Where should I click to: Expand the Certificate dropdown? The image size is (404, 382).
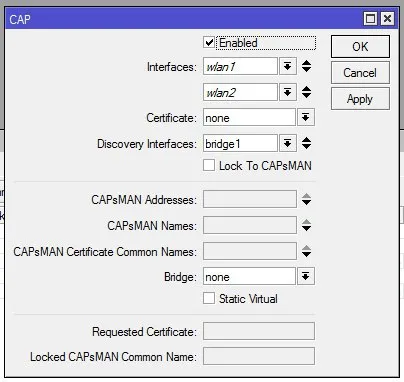tap(306, 117)
